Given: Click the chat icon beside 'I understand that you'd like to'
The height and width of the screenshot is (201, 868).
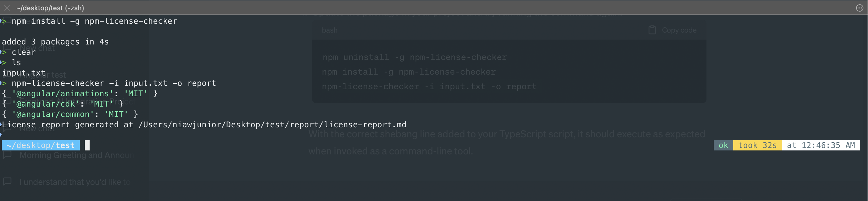Looking at the screenshot, I should (7, 182).
